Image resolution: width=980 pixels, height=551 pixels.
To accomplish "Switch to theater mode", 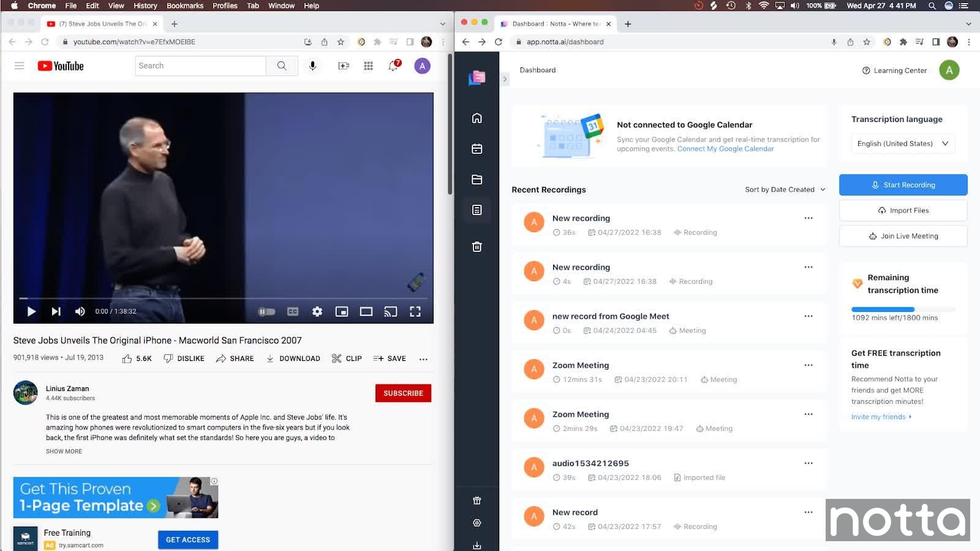I will (x=366, y=311).
